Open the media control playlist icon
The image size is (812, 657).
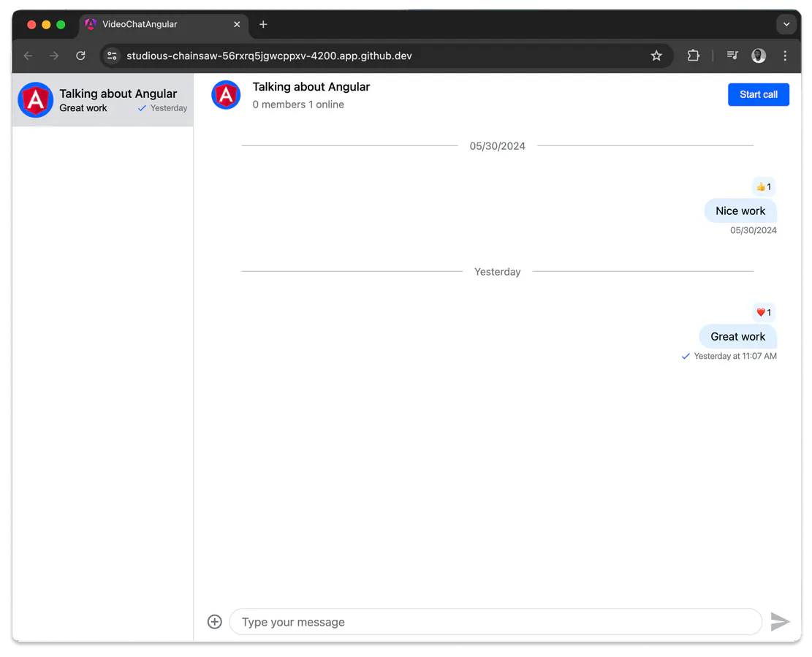coord(732,56)
